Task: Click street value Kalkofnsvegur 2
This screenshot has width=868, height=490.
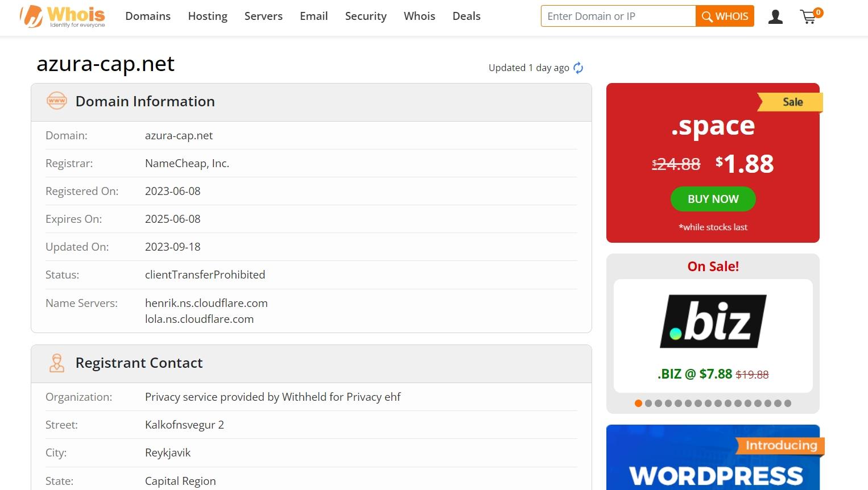Action: pos(184,425)
